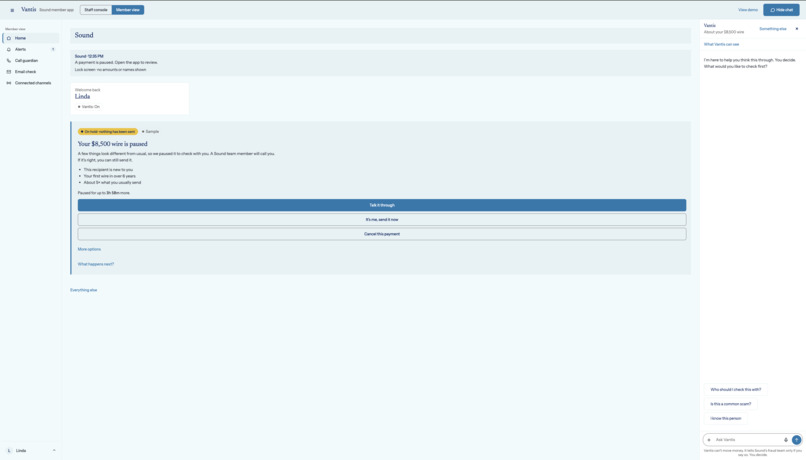The image size is (806, 460).
Task: Click the Sample label beside hold badge
Action: (151, 132)
